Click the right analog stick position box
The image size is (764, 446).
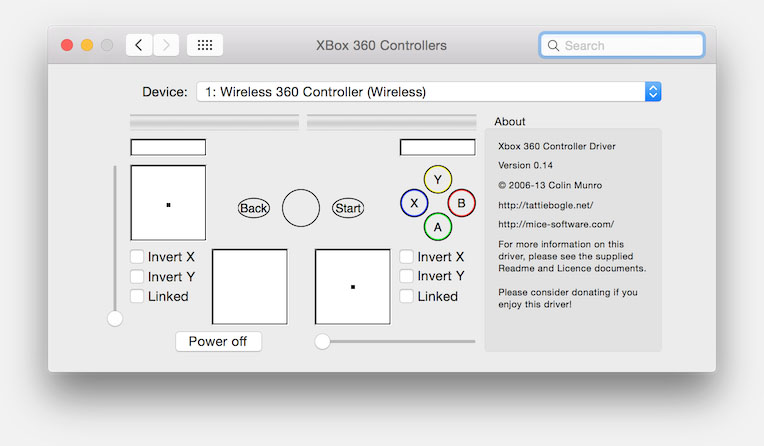pos(353,287)
